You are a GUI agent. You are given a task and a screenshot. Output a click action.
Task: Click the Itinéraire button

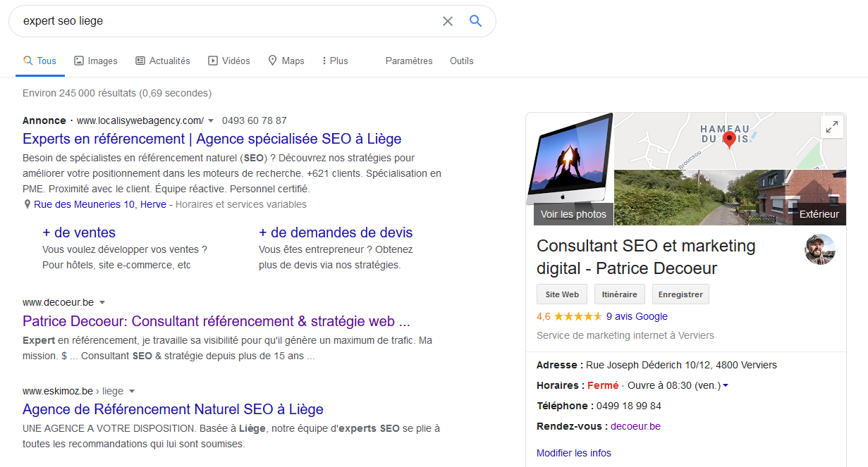pyautogui.click(x=619, y=294)
